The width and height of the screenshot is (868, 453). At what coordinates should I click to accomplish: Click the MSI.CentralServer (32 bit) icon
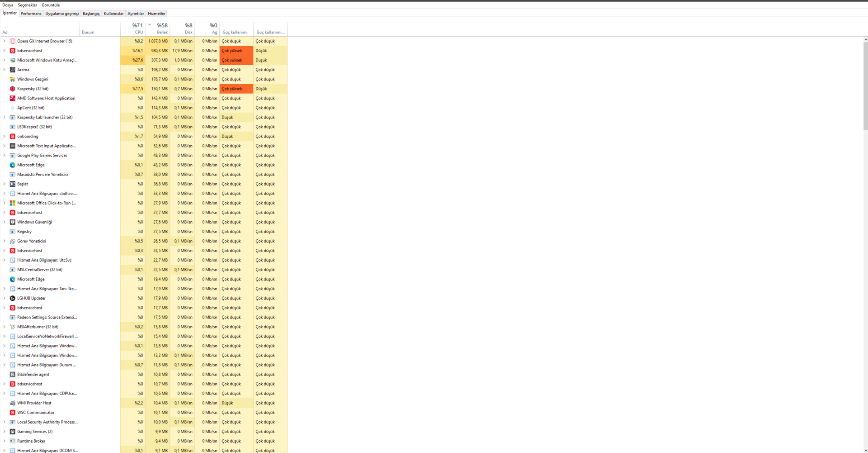(x=12, y=270)
